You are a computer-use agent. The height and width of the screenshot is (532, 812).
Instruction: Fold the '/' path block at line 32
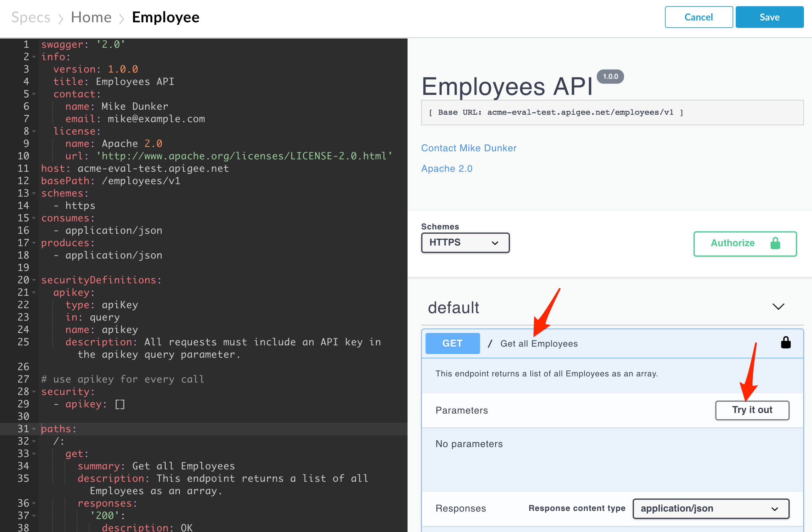(x=34, y=441)
